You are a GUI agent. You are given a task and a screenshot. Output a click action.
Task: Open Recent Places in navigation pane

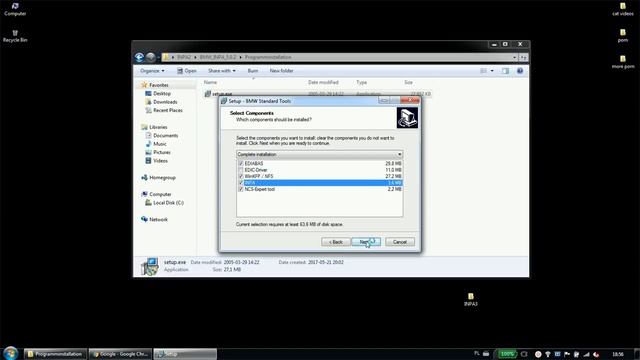click(167, 111)
